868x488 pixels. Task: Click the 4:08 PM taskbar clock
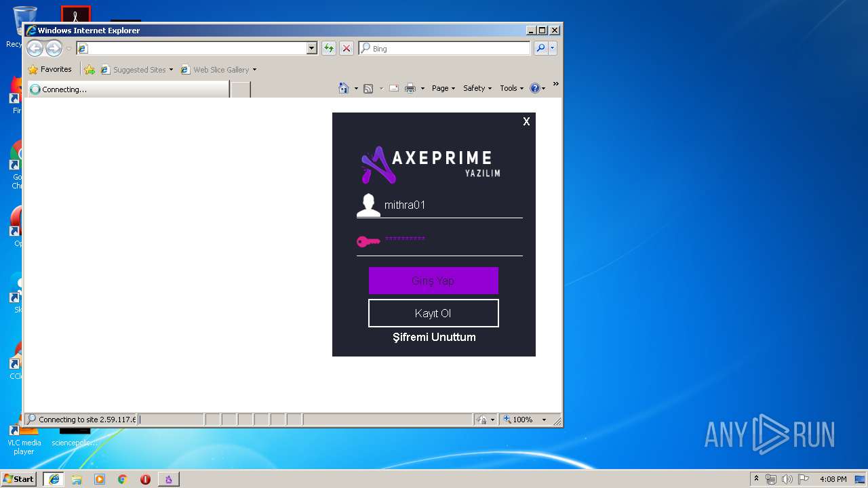click(833, 479)
